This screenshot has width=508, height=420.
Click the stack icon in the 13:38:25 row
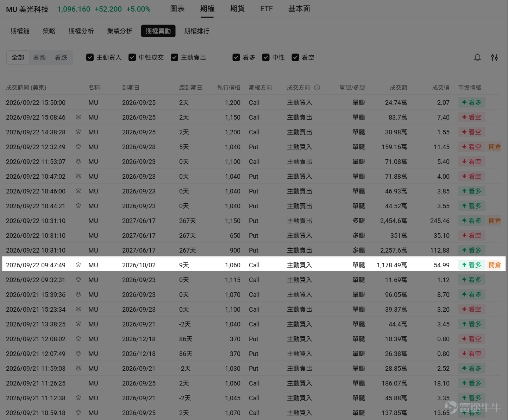click(79, 324)
